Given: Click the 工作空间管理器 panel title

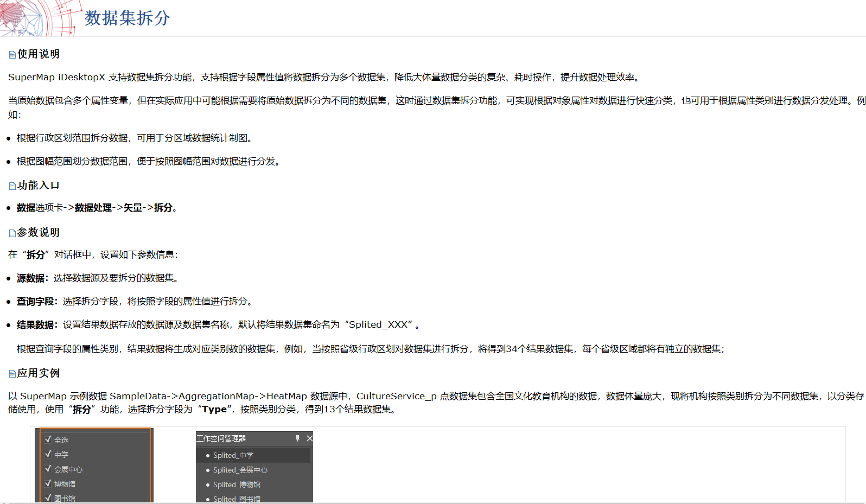Looking at the screenshot, I should click(x=221, y=438).
